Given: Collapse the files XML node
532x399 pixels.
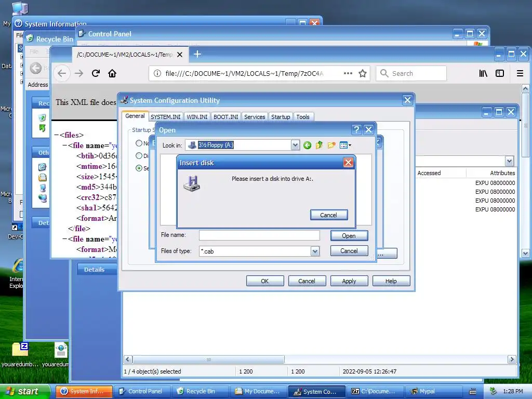Looking at the screenshot, I should coord(56,135).
